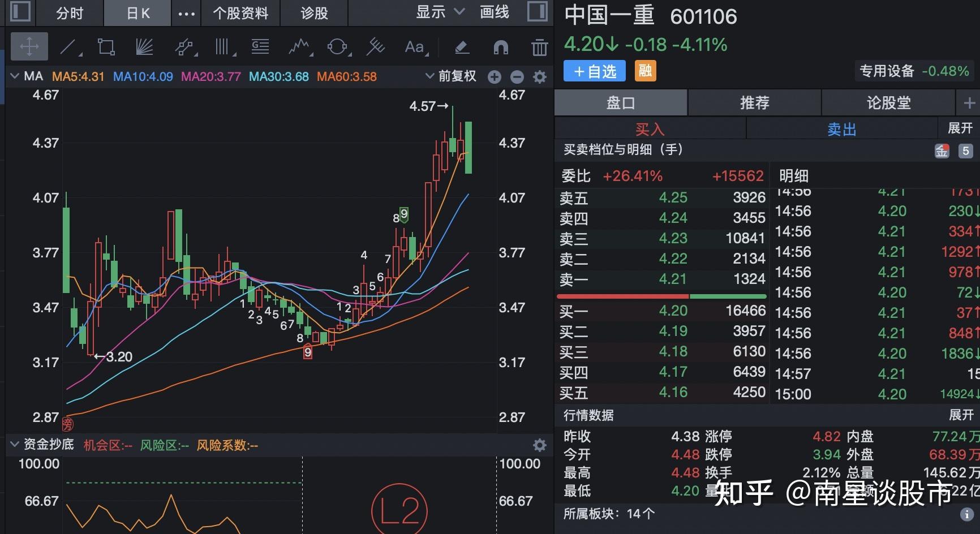Click the trash icon to clear drawings

click(539, 46)
